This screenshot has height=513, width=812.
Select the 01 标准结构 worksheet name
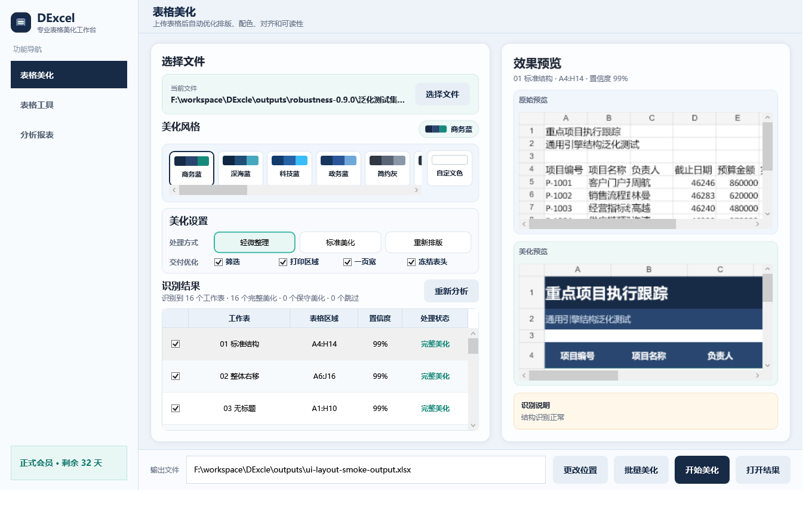(x=239, y=344)
